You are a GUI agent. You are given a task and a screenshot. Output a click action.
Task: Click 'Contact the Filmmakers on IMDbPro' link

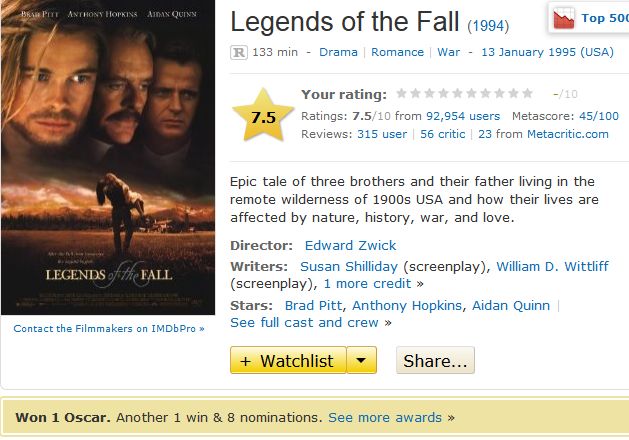[109, 328]
